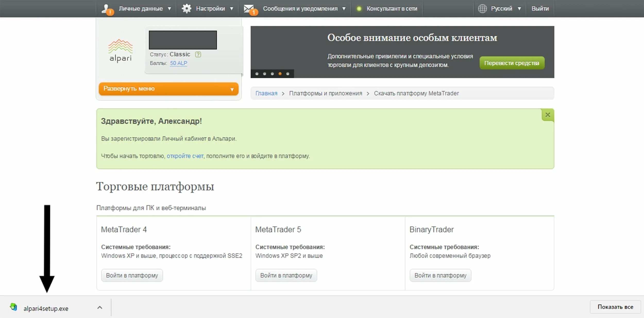The image size is (644, 318).
Task: Click the Любой современный браузер requirement text
Action: pos(450,256)
